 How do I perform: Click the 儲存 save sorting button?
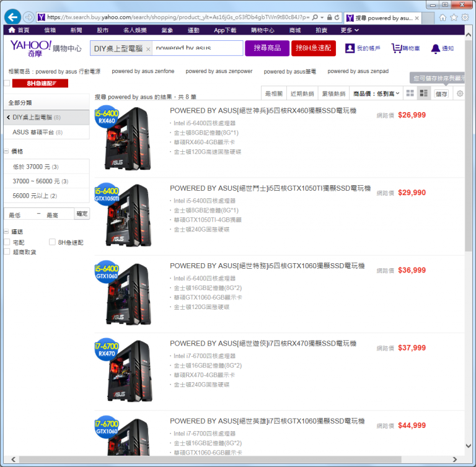point(442,94)
